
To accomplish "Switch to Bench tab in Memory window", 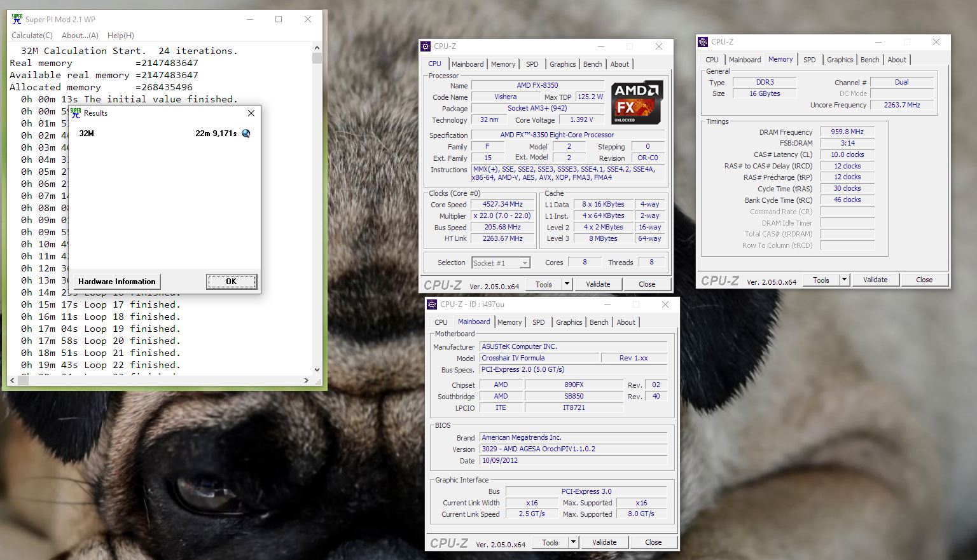I will (870, 60).
